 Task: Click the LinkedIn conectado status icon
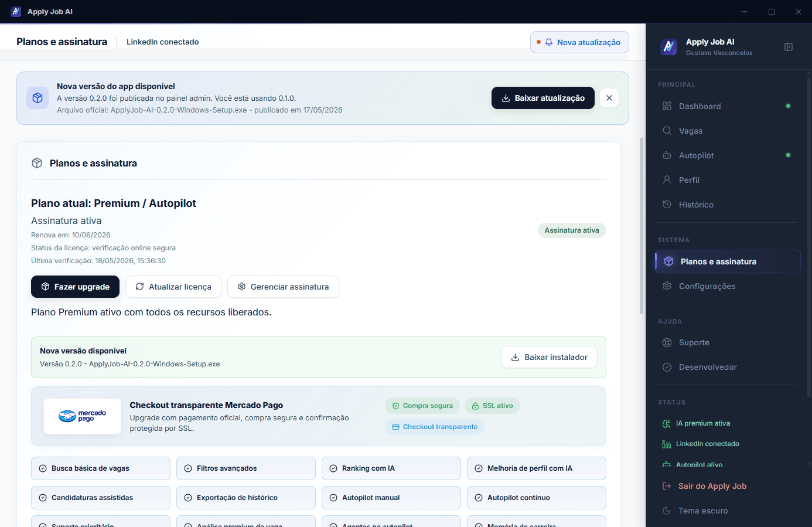pyautogui.click(x=667, y=444)
